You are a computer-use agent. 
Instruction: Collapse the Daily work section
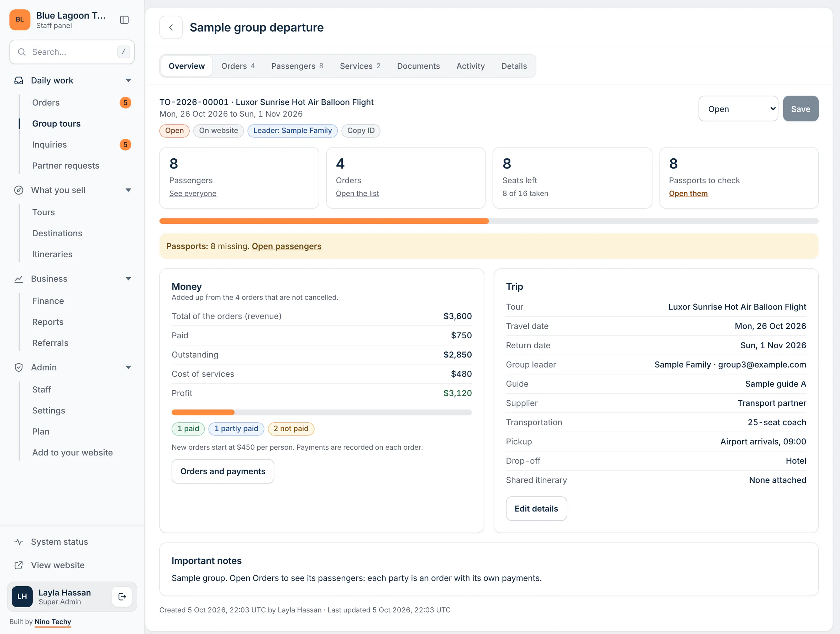(128, 80)
